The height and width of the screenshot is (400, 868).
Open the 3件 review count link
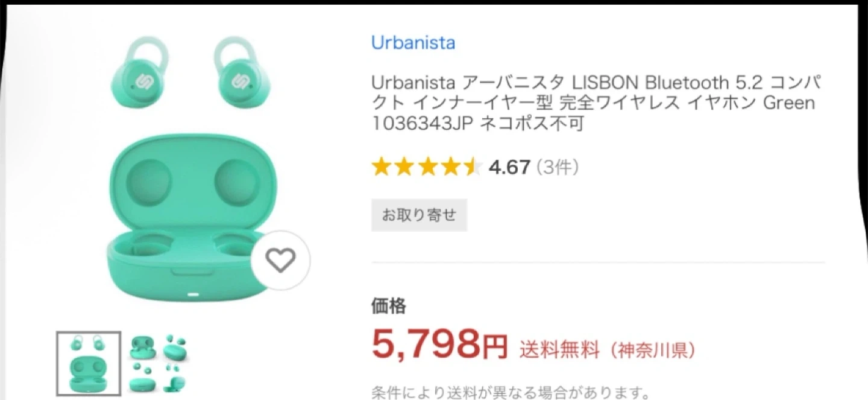click(x=558, y=167)
